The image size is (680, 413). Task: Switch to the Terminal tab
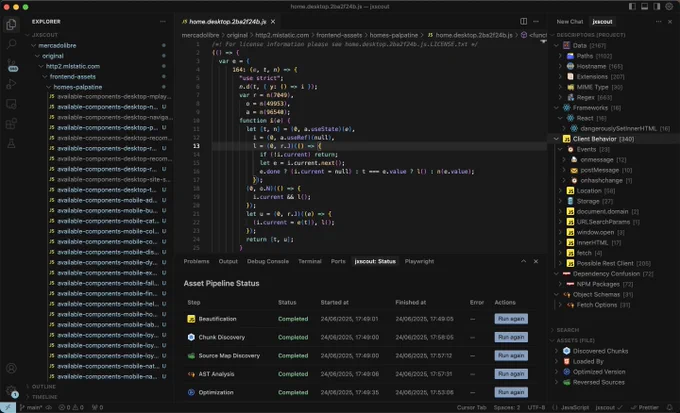(x=310, y=261)
